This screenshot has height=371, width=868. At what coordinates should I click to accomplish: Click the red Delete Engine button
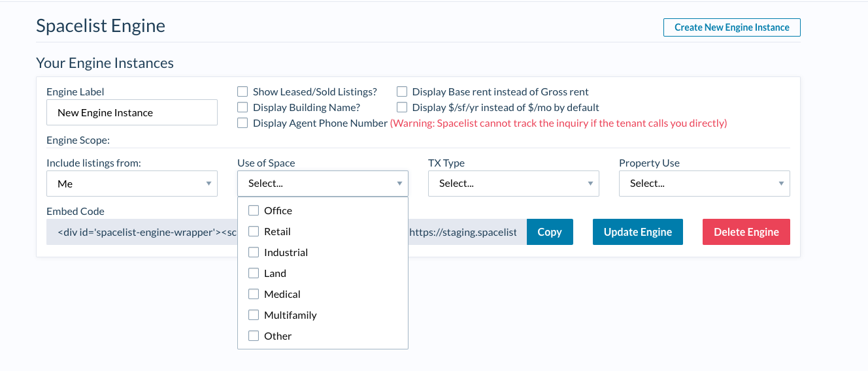pos(746,232)
